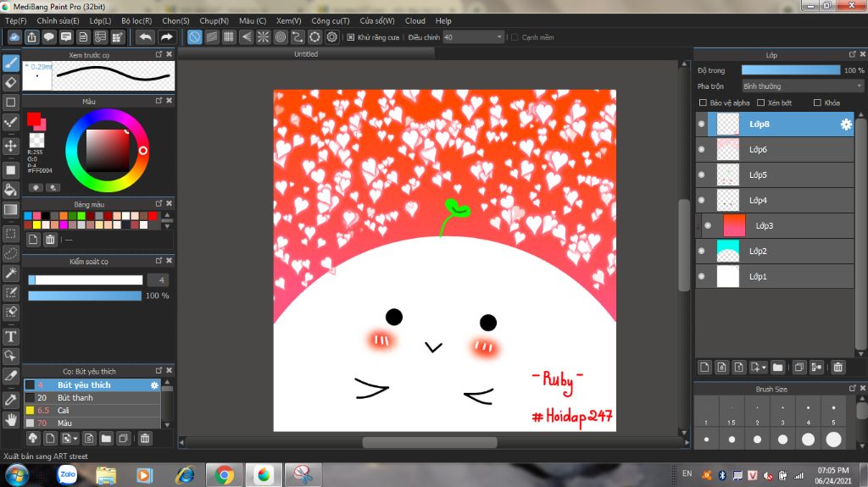Open Pha trộn blend mode dropdown

tap(802, 86)
